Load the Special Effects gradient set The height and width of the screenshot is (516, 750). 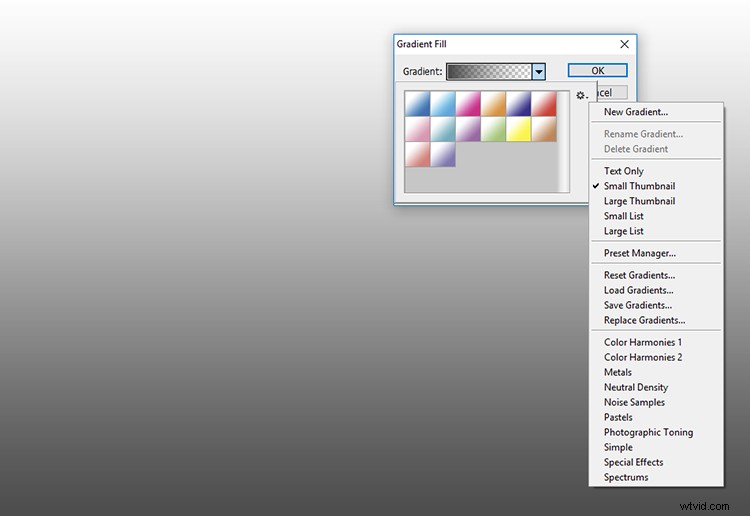click(633, 462)
